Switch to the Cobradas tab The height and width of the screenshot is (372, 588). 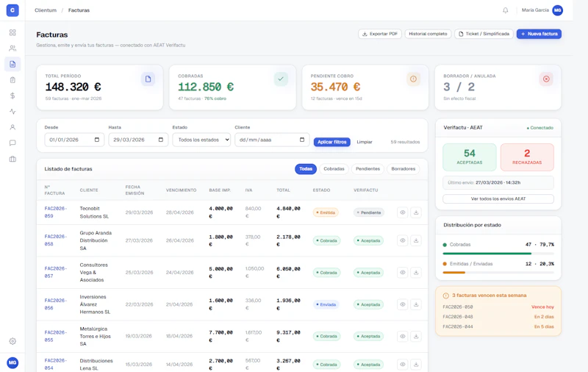pyautogui.click(x=334, y=169)
